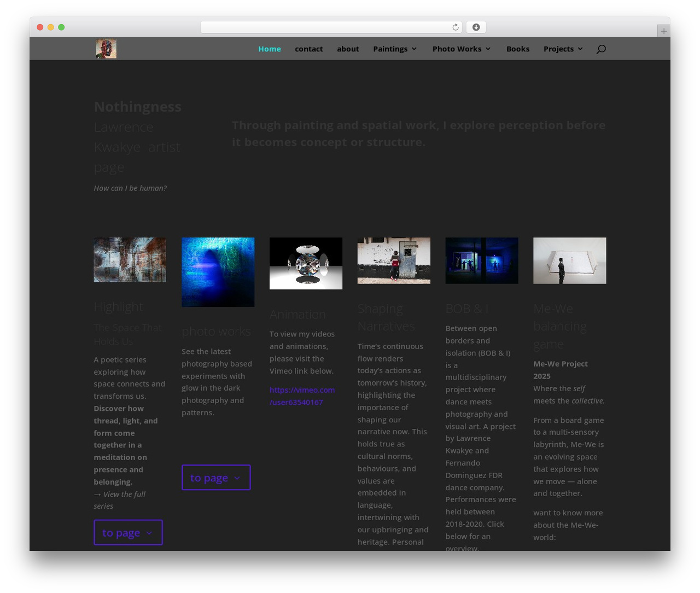Click the 'Animation' section heading
Viewport: 700px width, 593px height.
pos(297,315)
